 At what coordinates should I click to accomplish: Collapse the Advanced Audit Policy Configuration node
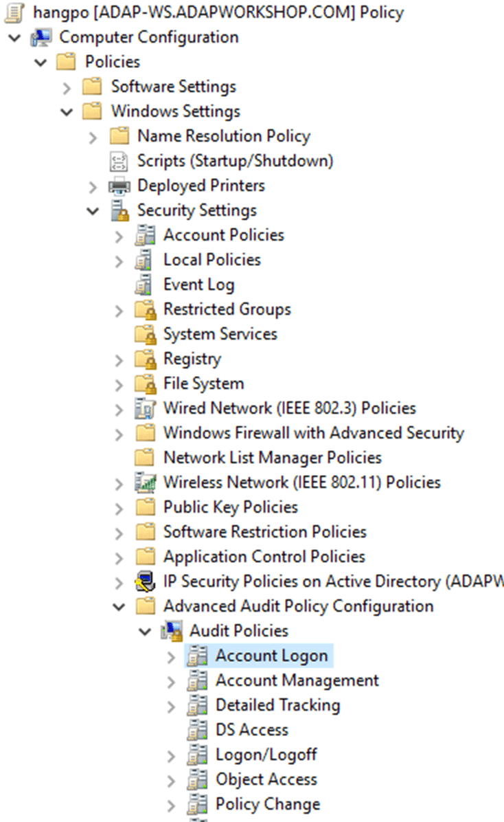coord(119,607)
